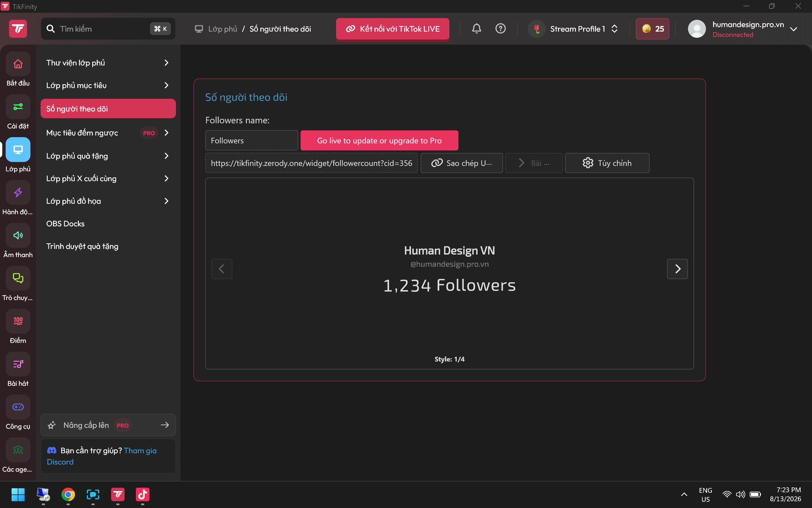
Task: Open OBS Docks menu item
Action: click(x=108, y=224)
